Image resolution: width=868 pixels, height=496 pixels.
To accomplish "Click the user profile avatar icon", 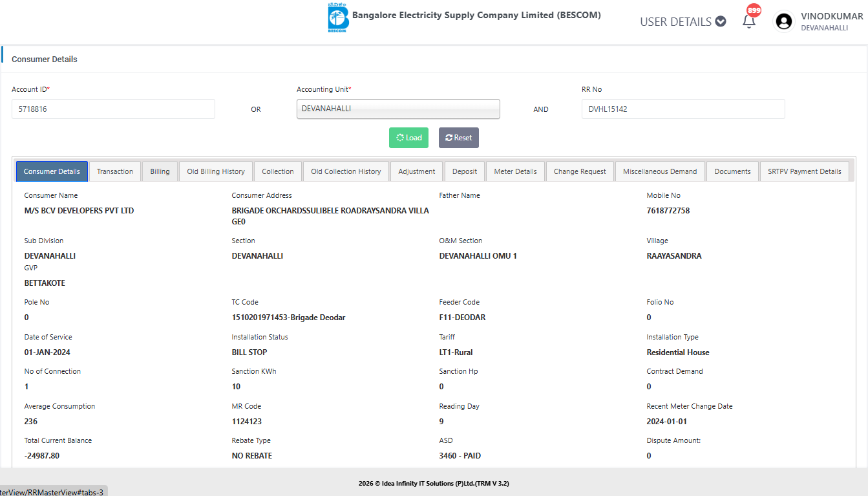I will tap(783, 22).
